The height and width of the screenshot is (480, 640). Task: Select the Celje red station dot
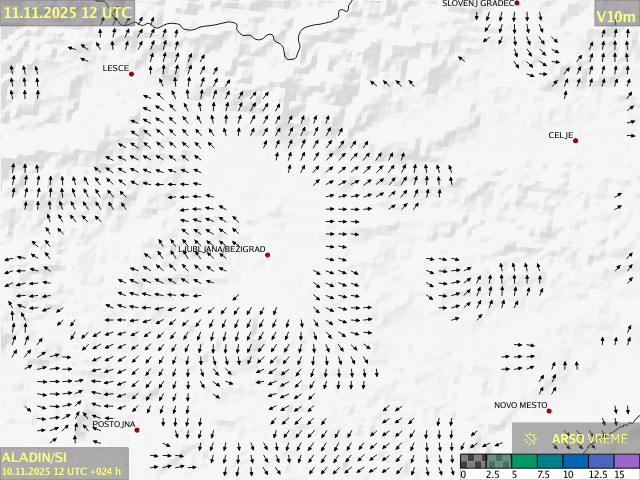pyautogui.click(x=575, y=141)
